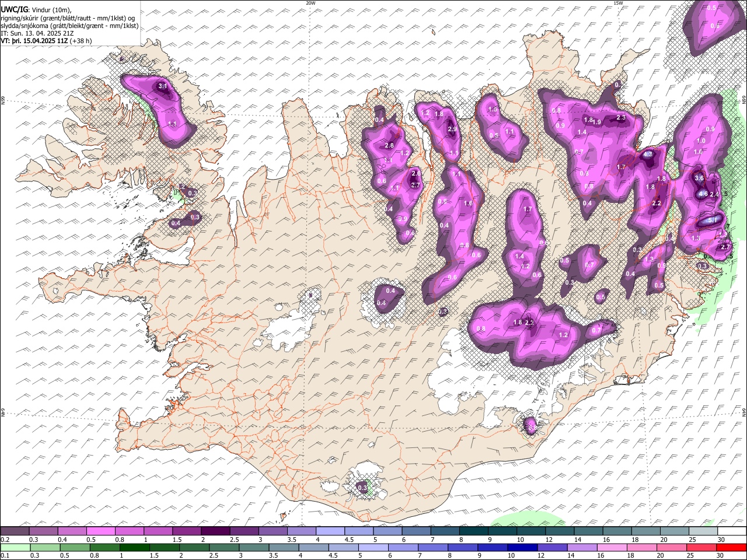Screen dimensions: 747x560
Task: Select the crimson 25 swatch in the lower legend
Action: pyautogui.click(x=701, y=547)
